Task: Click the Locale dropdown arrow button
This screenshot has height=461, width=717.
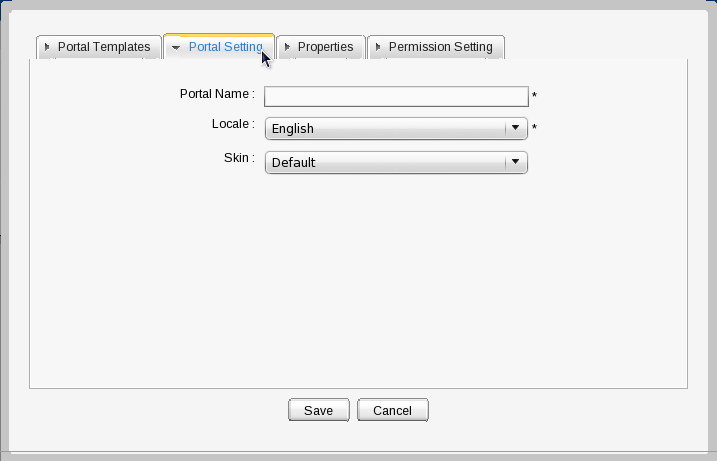Action: coord(515,128)
